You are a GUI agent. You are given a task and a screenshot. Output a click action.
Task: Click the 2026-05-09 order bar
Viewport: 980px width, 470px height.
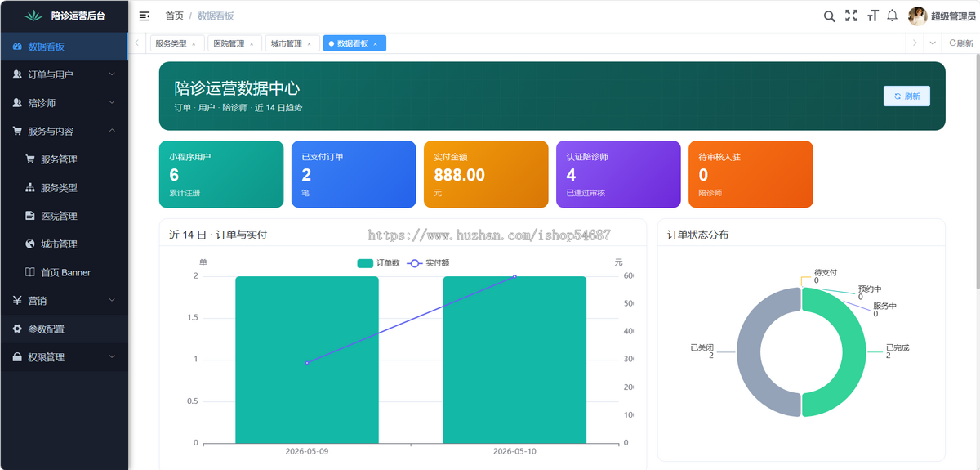pos(307,360)
